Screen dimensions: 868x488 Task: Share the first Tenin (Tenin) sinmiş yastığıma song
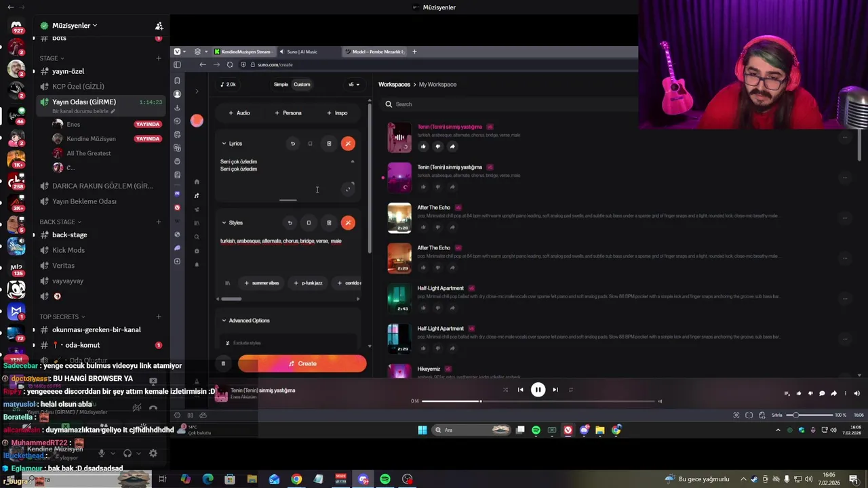click(x=452, y=146)
